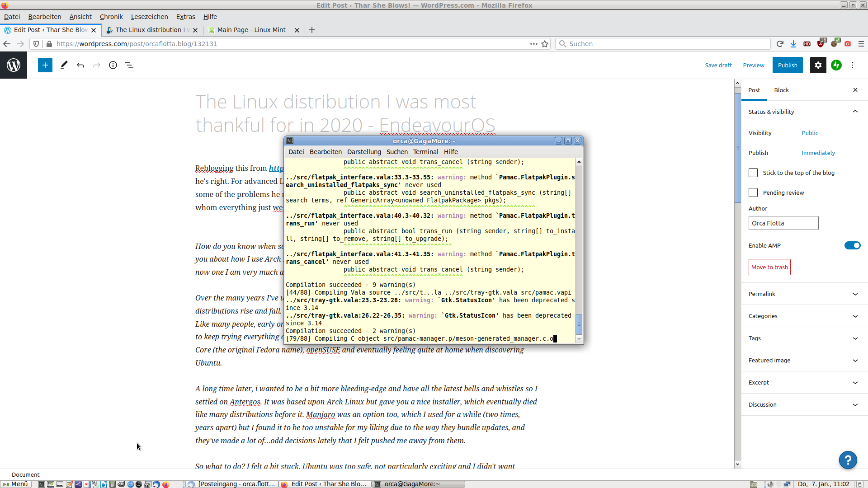Open the WordPress logo site menu
Image resolution: width=868 pixels, height=488 pixels.
click(x=14, y=65)
